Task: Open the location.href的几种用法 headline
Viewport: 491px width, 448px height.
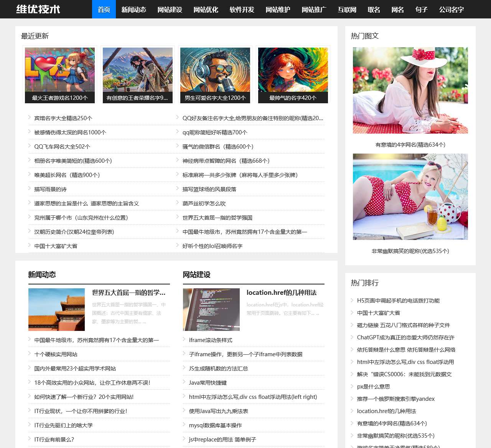Action: coord(281,293)
